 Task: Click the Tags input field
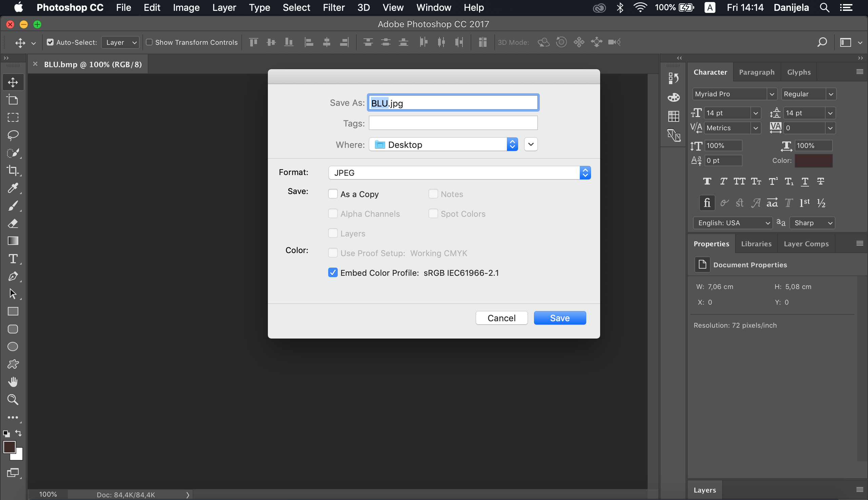453,123
